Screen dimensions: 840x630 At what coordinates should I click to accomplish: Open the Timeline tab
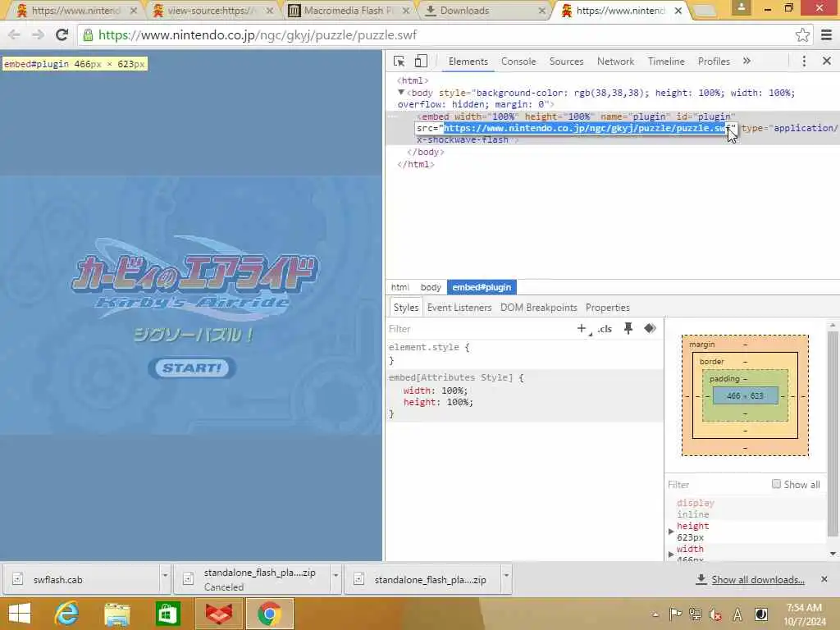(666, 61)
